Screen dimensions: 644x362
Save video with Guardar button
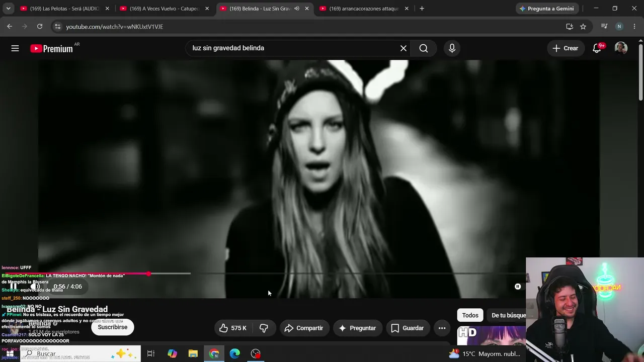pyautogui.click(x=408, y=328)
